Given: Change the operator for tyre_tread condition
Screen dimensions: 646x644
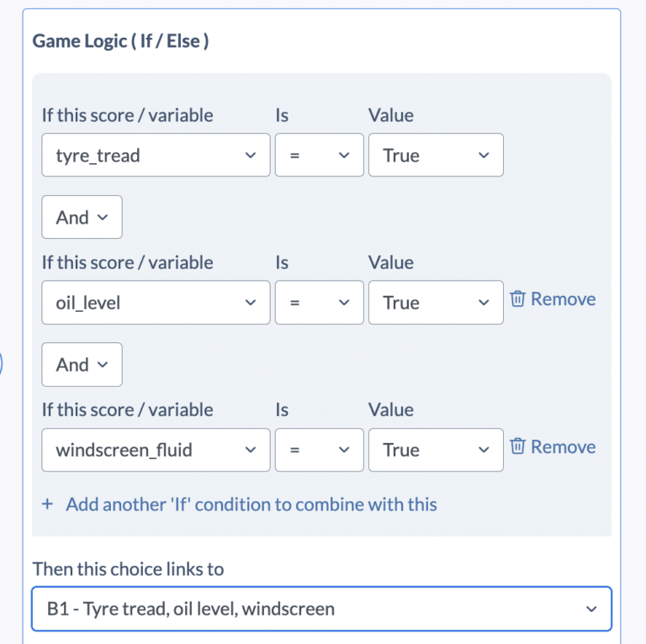Looking at the screenshot, I should 320,155.
